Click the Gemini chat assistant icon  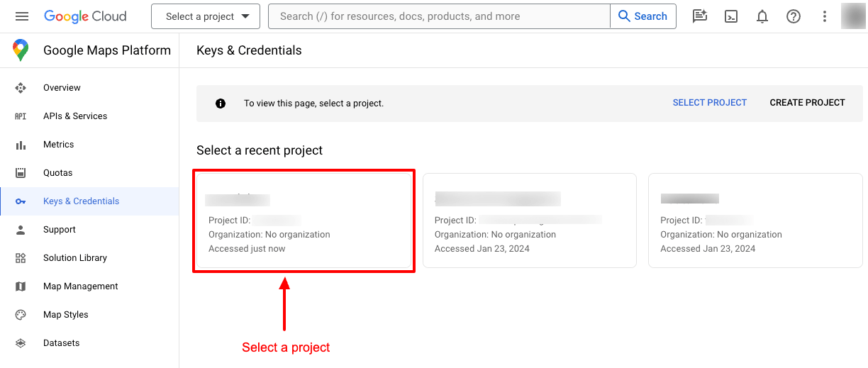click(700, 16)
